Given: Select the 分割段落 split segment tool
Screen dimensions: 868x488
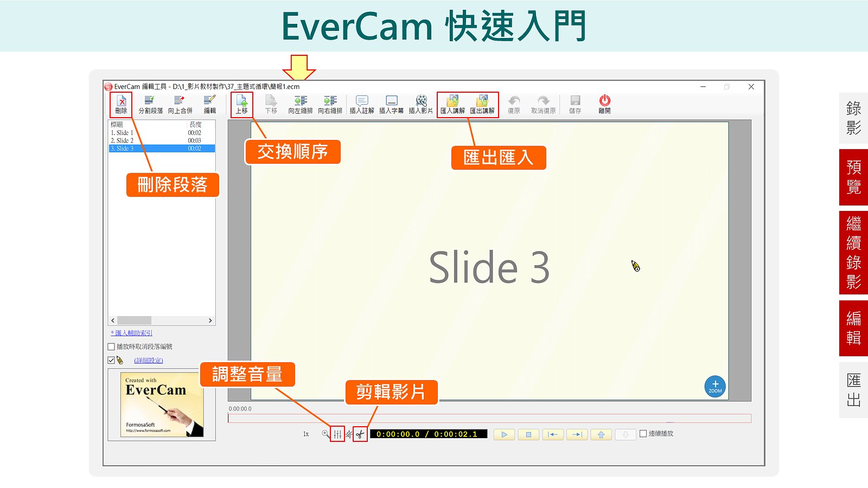Looking at the screenshot, I should coord(150,104).
